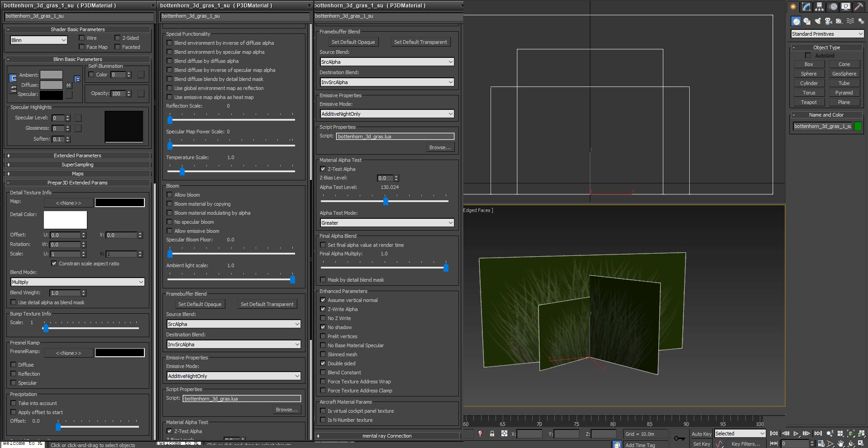Select the Geometry category icon

pos(796,21)
